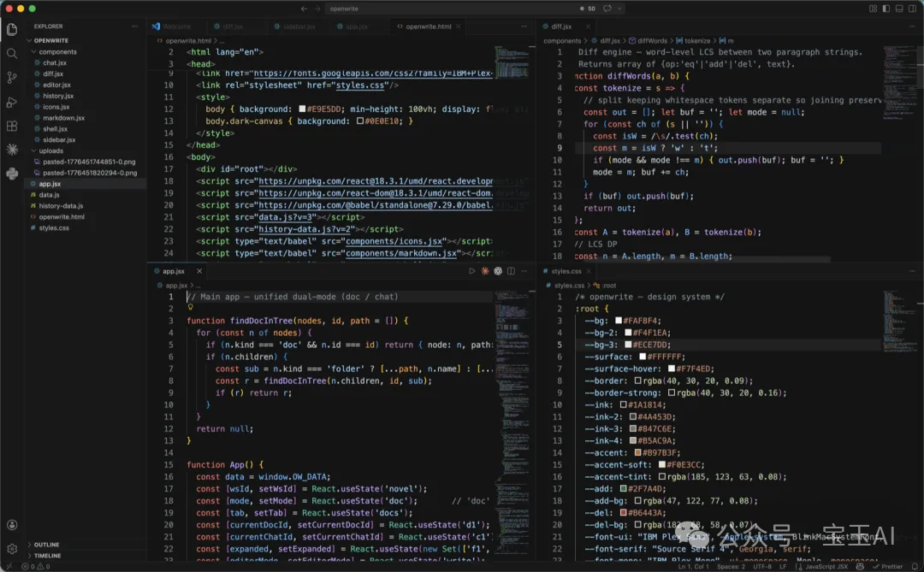The height and width of the screenshot is (572, 924).
Task: Toggle the bottom panel layout button
Action: [899, 9]
